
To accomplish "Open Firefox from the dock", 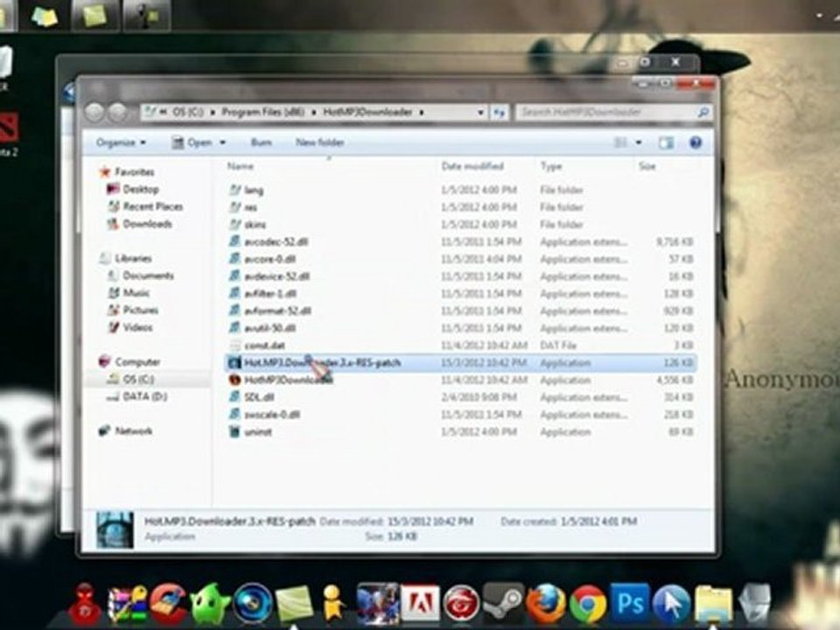I will (x=545, y=603).
